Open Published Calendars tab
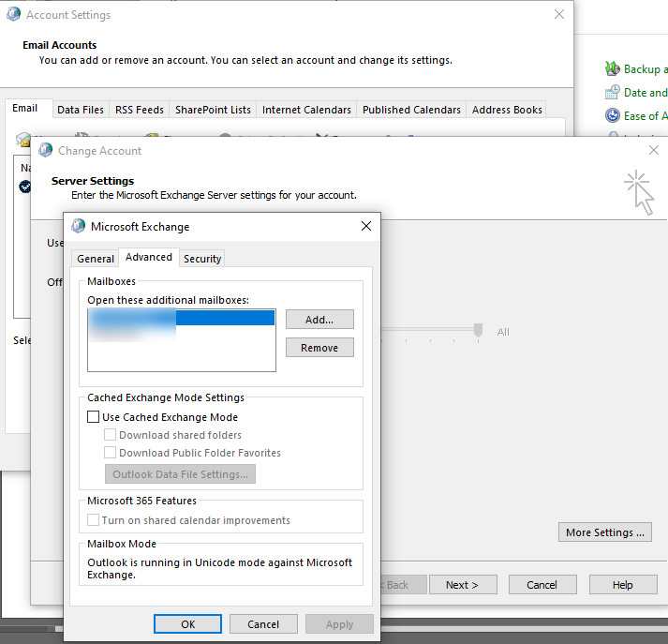 click(x=411, y=110)
